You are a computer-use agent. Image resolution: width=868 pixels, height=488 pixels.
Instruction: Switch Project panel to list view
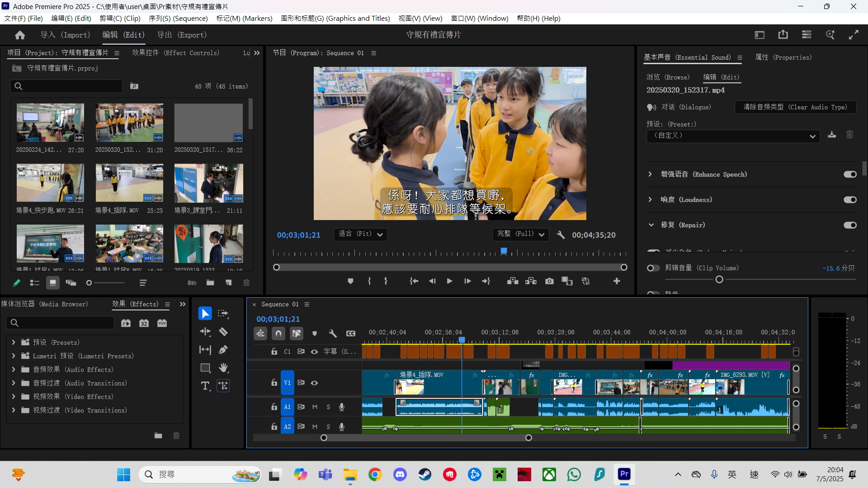coord(35,283)
